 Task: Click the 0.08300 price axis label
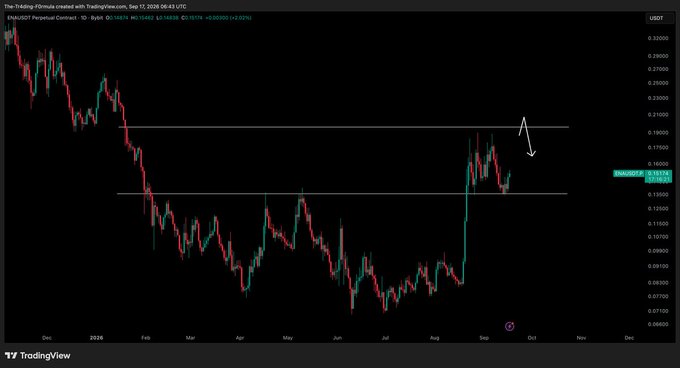[658, 282]
